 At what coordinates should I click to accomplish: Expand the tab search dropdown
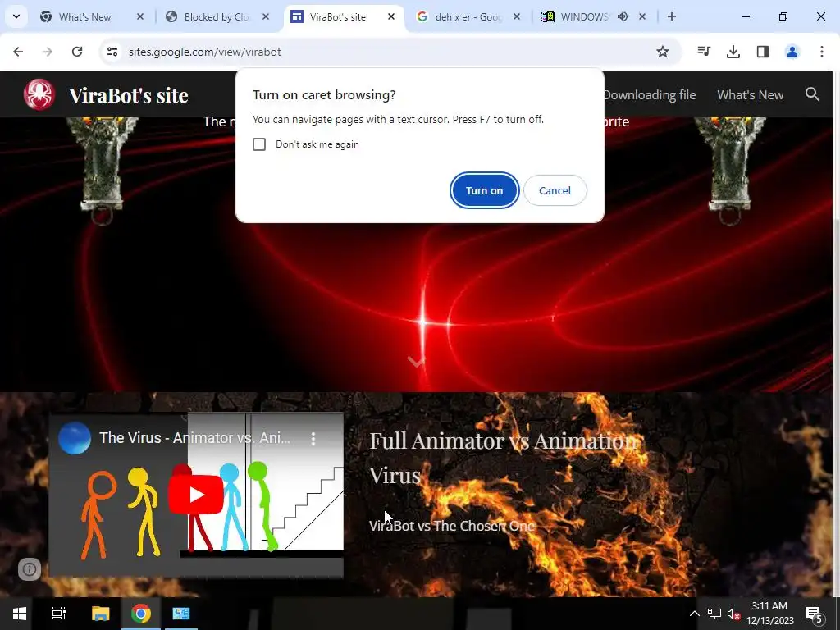click(16, 16)
